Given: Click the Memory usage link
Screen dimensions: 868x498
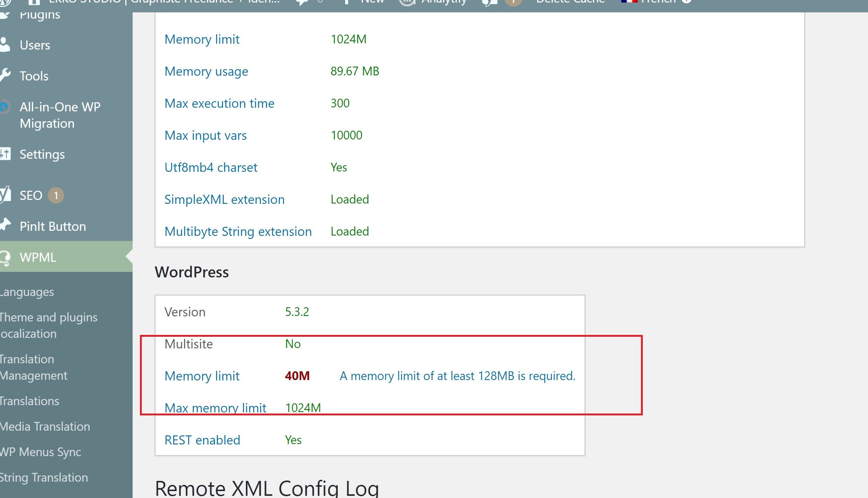Looking at the screenshot, I should click(206, 71).
